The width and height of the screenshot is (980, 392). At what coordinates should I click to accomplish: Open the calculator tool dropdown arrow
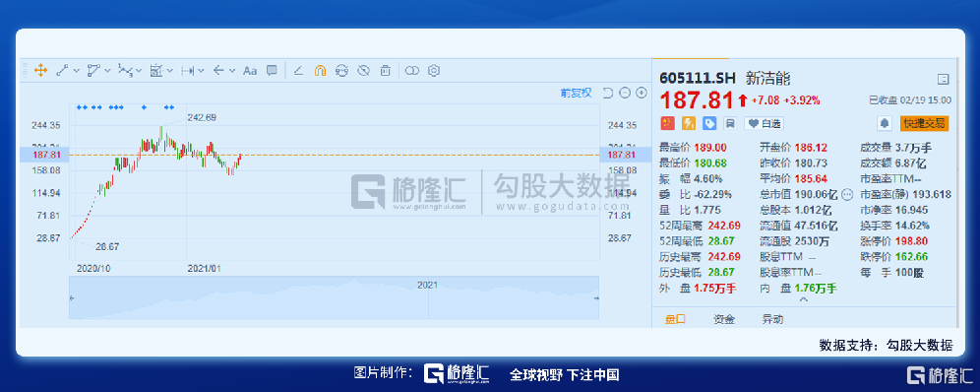170,71
